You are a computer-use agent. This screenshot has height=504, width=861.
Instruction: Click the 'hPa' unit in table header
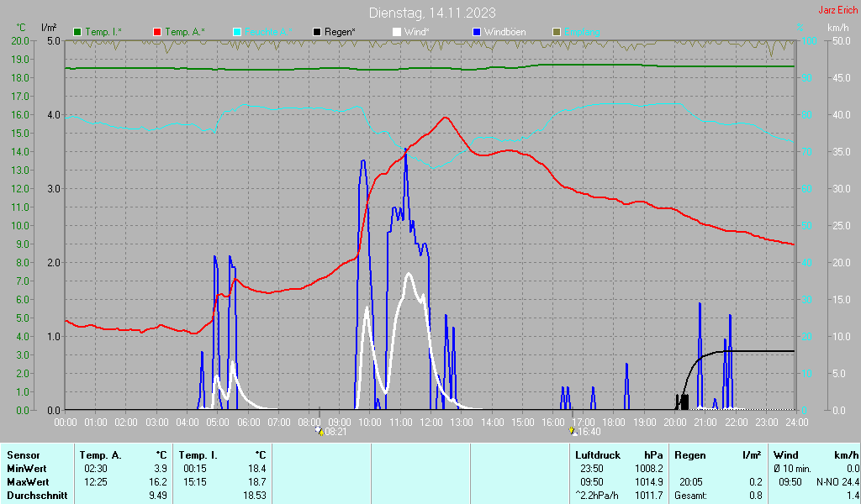pos(653,455)
